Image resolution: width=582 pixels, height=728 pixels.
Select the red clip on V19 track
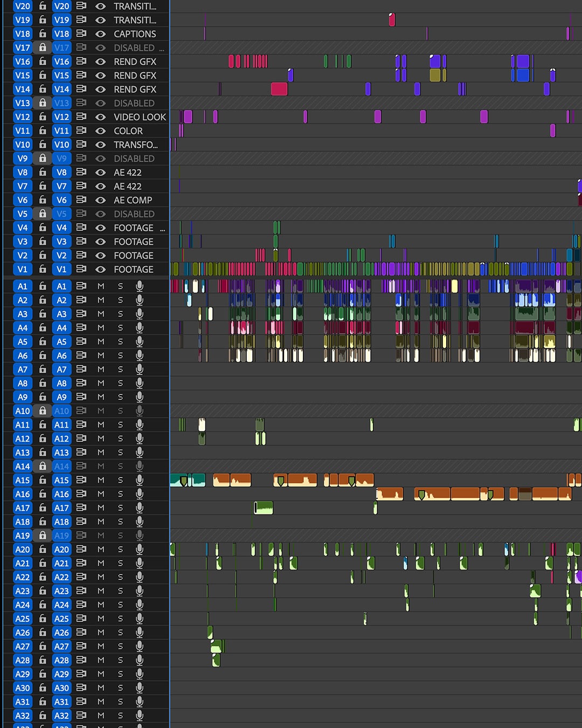[392, 20]
